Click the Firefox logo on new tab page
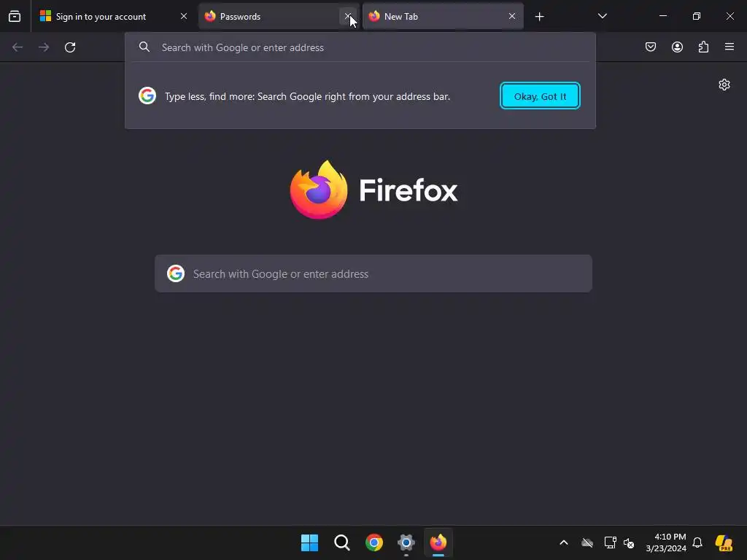Image resolution: width=747 pixels, height=560 pixels. tap(373, 190)
